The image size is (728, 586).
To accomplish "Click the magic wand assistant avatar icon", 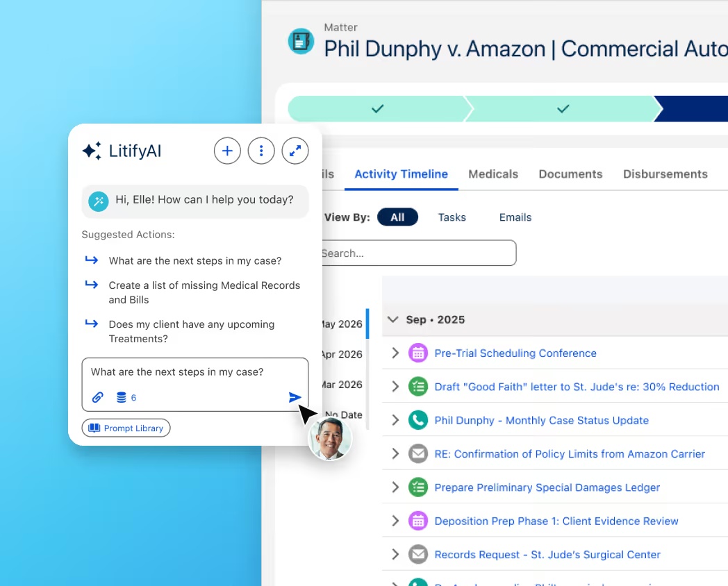I will click(99, 201).
